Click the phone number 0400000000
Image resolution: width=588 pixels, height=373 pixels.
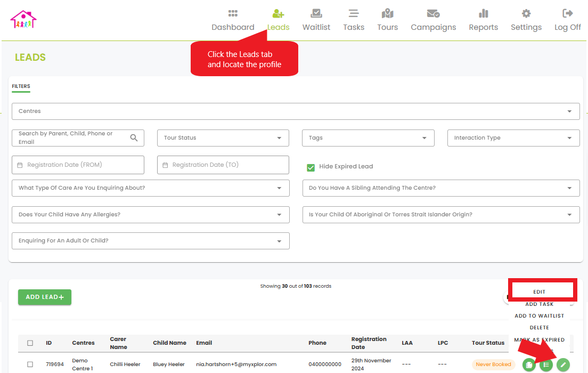pos(325,364)
